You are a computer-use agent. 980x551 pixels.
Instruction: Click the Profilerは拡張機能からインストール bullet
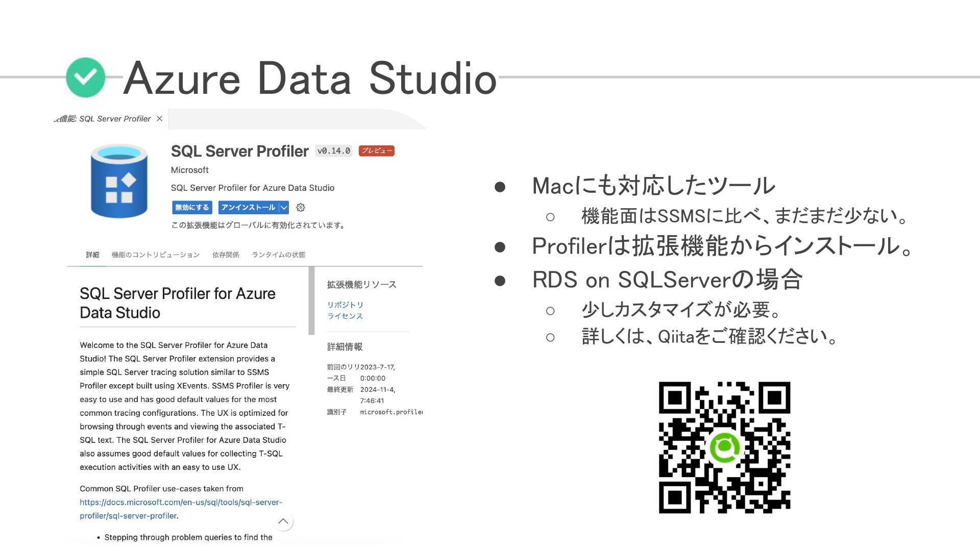[723, 246]
